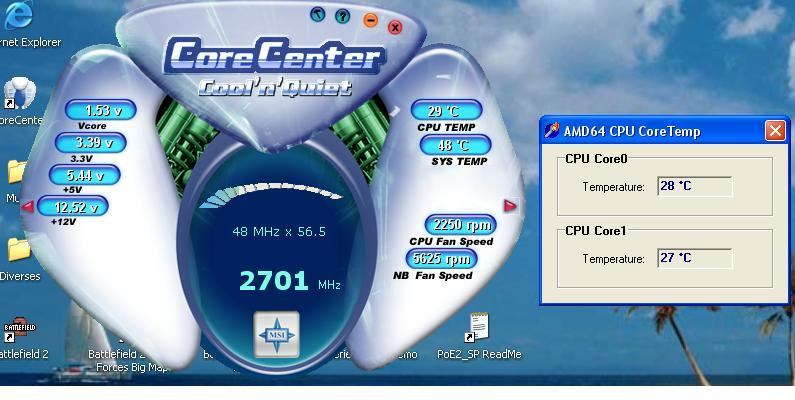Click the Vcore 1.53 v readout

[100, 110]
